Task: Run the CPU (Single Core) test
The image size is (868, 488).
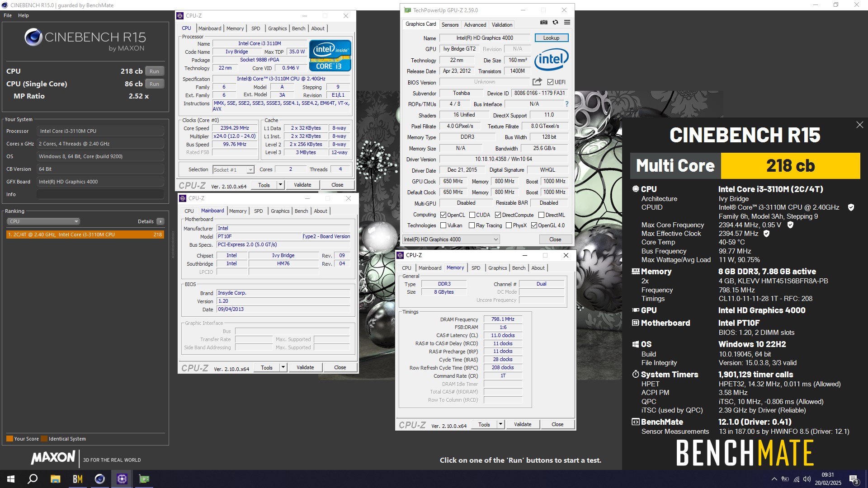Action: point(154,84)
